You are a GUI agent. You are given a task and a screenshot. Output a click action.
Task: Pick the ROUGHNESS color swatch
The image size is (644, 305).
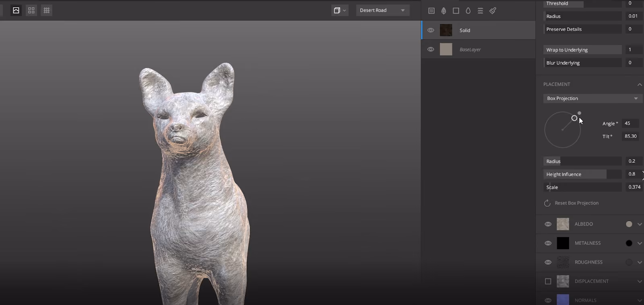(629, 262)
